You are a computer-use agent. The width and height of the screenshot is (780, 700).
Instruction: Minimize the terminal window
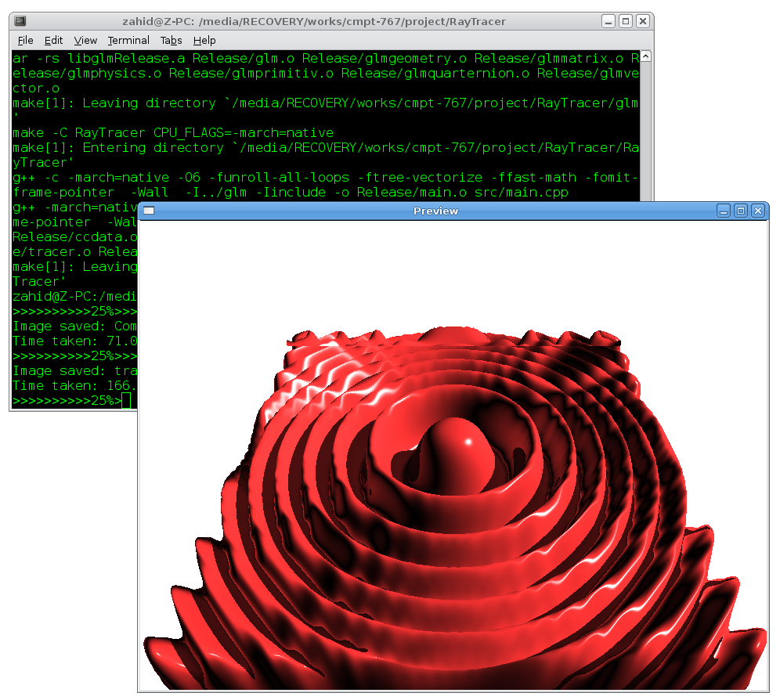pos(608,21)
